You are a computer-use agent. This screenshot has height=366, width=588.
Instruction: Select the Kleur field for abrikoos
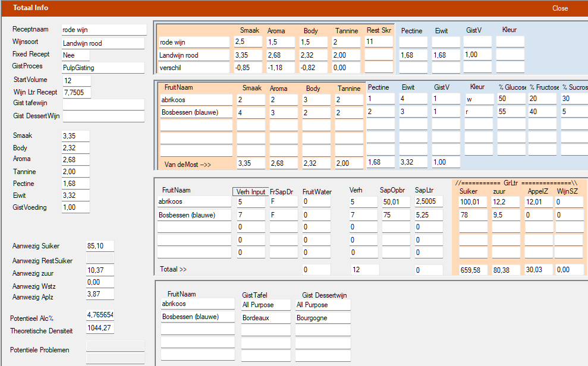pos(479,99)
